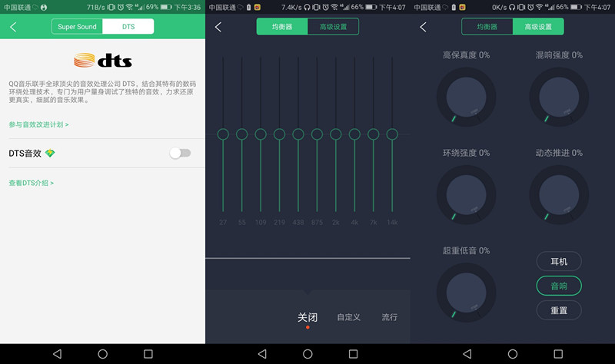615x364 pixels.
Task: Select the DTS tab
Action: pyautogui.click(x=128, y=27)
